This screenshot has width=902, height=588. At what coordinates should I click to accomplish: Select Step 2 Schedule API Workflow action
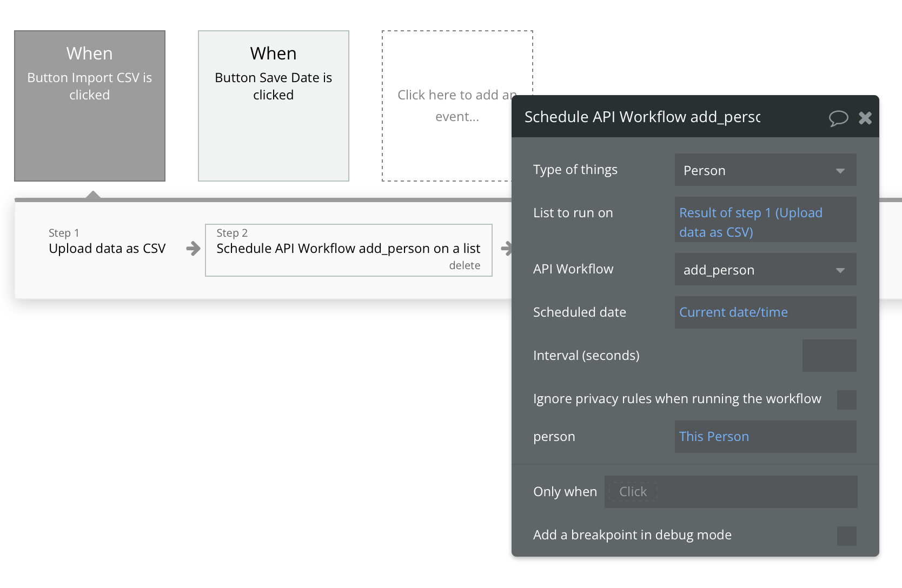coord(348,248)
